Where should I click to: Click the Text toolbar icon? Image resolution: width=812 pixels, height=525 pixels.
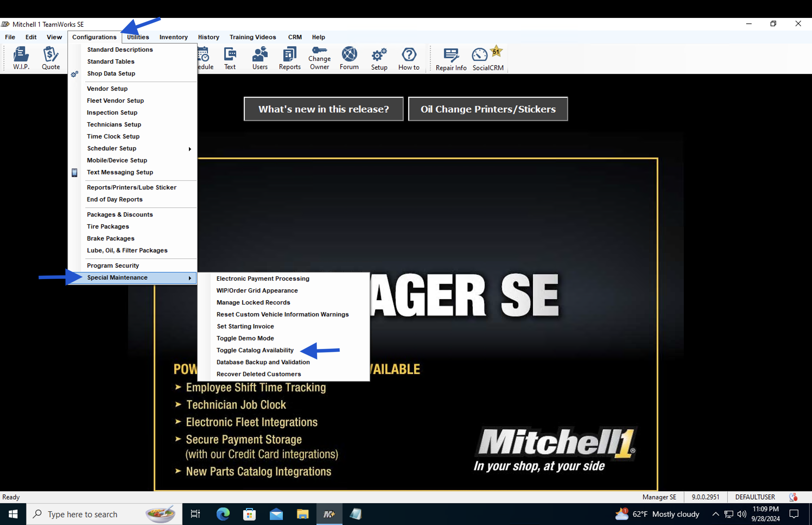(x=230, y=58)
